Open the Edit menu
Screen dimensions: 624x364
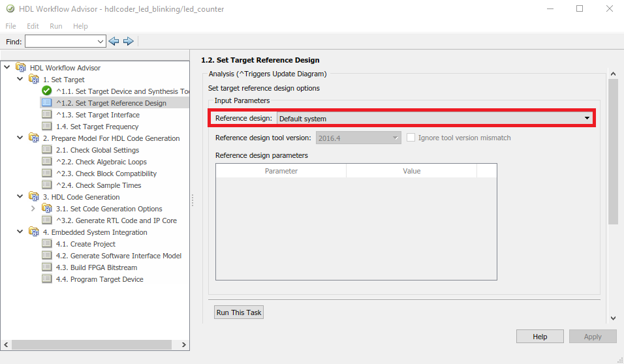(x=33, y=26)
